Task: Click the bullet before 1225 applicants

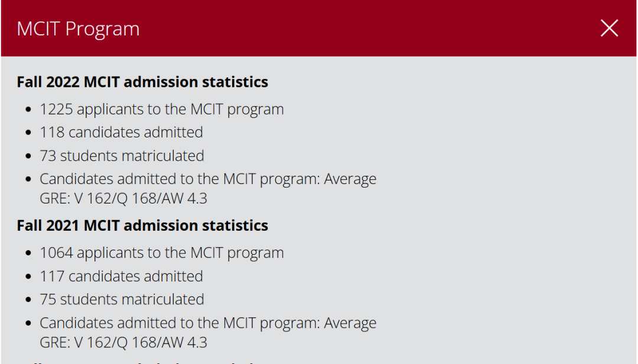Action: [28, 110]
